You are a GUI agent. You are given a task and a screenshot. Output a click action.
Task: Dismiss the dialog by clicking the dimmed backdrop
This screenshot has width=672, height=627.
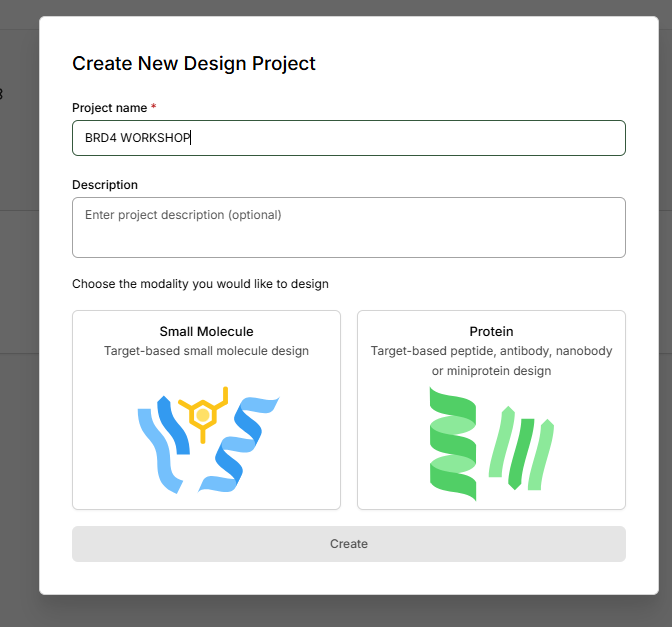19,300
